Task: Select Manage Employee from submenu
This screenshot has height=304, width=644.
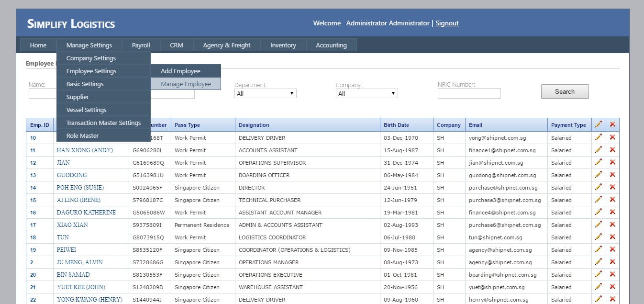Action: coord(186,84)
